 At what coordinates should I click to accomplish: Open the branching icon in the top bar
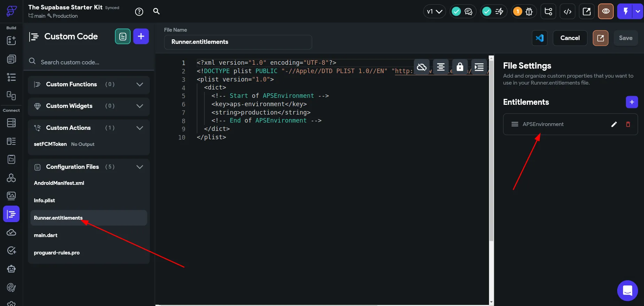point(548,11)
